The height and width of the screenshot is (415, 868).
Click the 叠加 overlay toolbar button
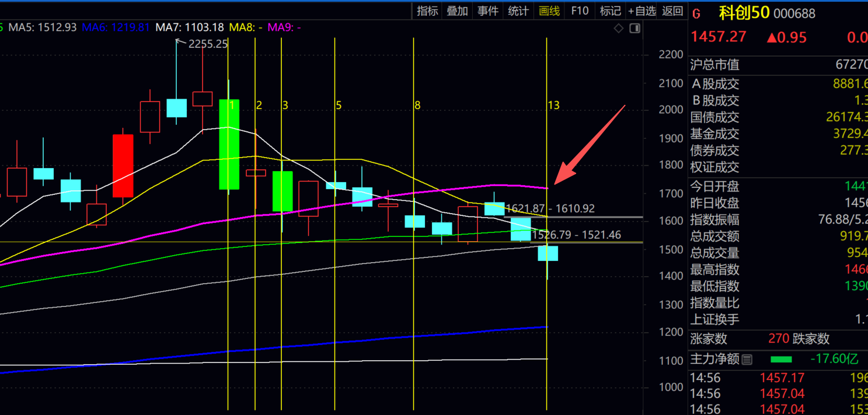pos(458,11)
